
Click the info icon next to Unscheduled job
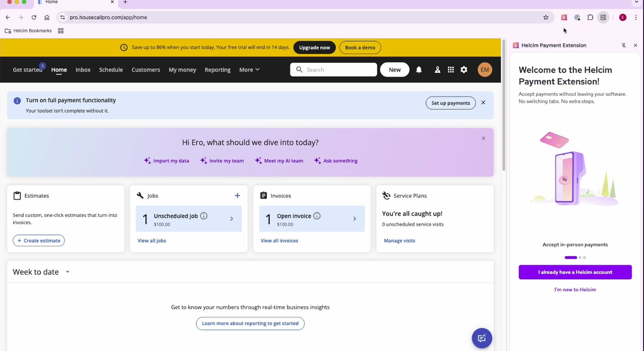[x=204, y=216]
